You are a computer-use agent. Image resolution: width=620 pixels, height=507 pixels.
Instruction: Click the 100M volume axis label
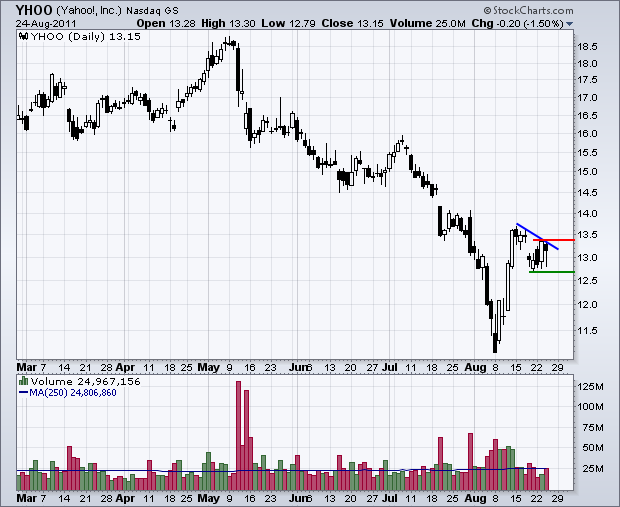tap(591, 407)
